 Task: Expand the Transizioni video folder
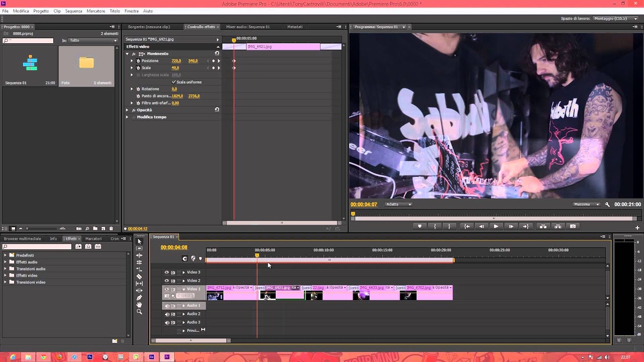(x=6, y=282)
